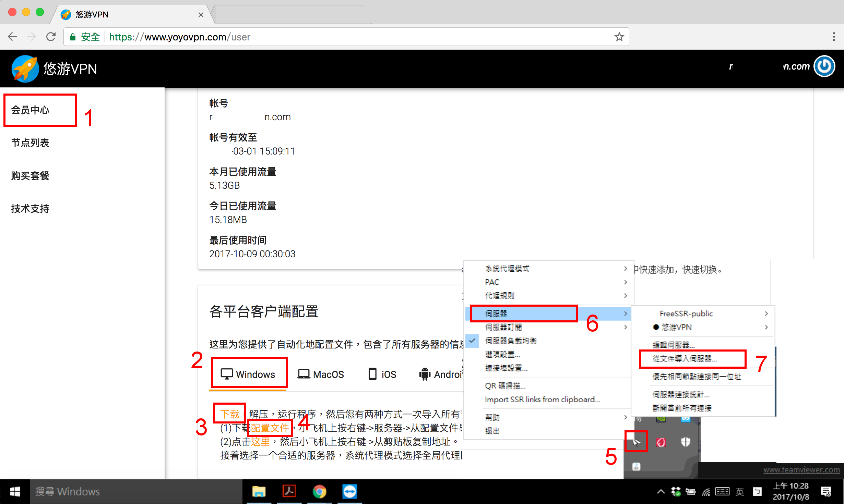This screenshot has height=504, width=844.
Task: Open File Explorer on the taskbar
Action: (x=259, y=492)
